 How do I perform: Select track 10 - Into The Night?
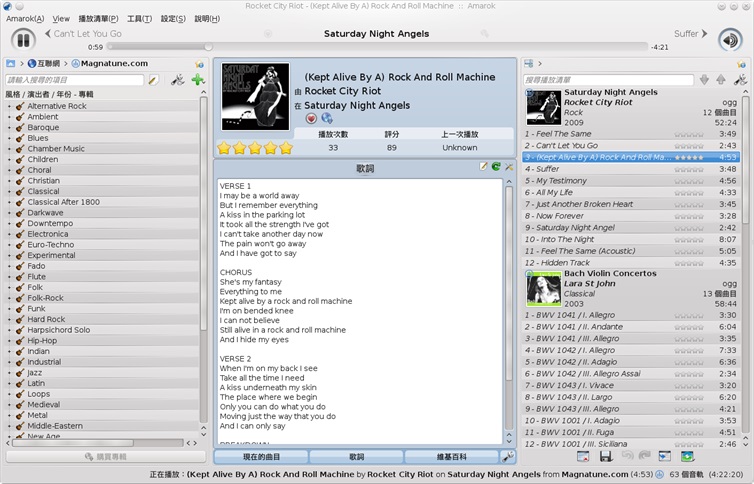(630, 239)
